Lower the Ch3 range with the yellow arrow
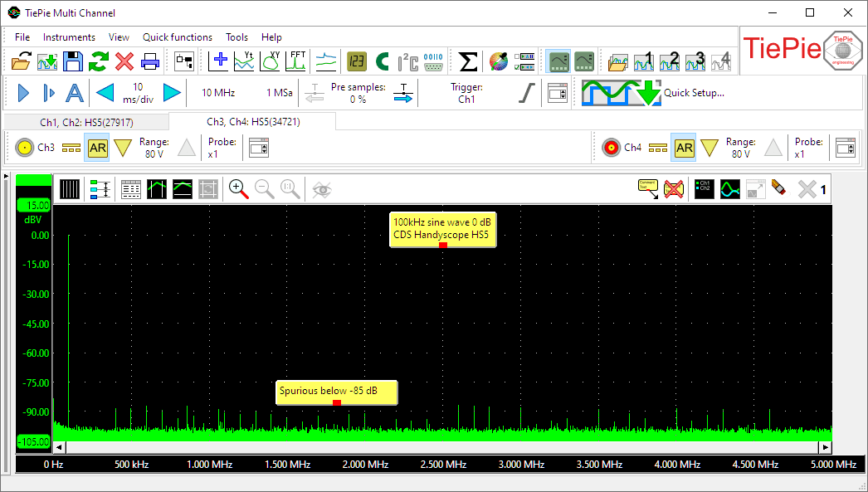The image size is (868, 492). 123,147
